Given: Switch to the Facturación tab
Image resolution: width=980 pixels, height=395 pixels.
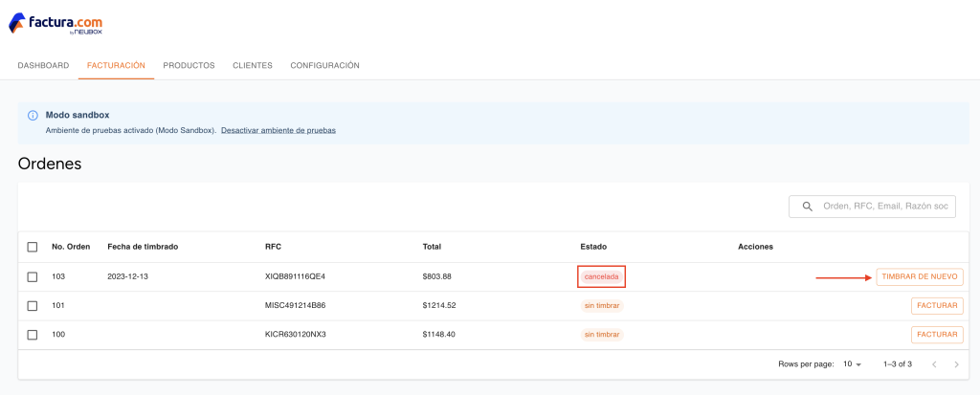Looking at the screenshot, I should pyautogui.click(x=116, y=65).
